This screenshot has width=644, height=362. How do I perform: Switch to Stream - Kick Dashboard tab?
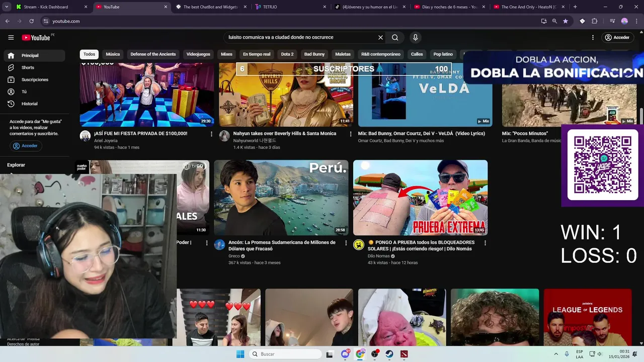[x=50, y=7]
